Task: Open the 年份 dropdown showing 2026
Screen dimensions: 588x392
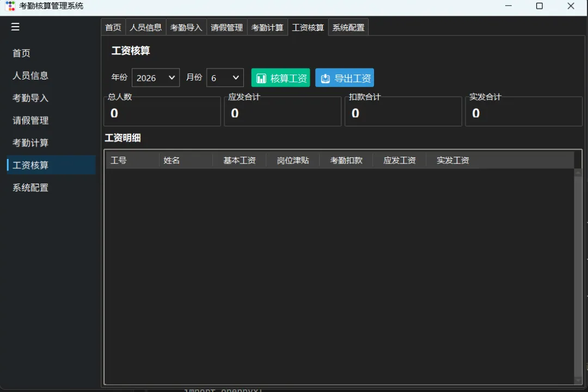Action: pos(156,78)
